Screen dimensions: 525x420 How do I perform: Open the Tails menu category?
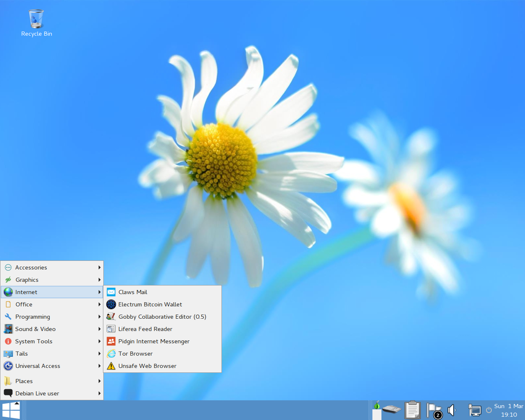pyautogui.click(x=52, y=354)
